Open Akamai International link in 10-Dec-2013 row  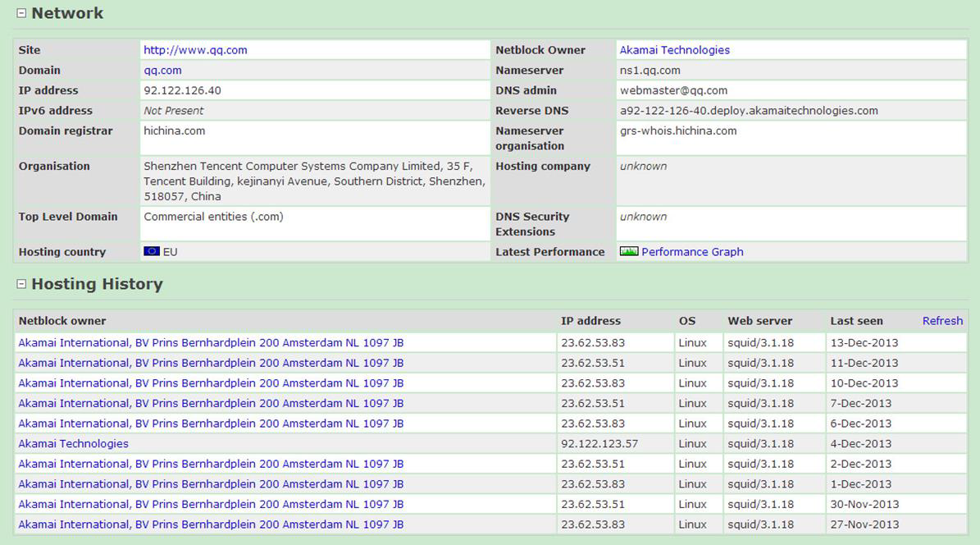(211, 383)
